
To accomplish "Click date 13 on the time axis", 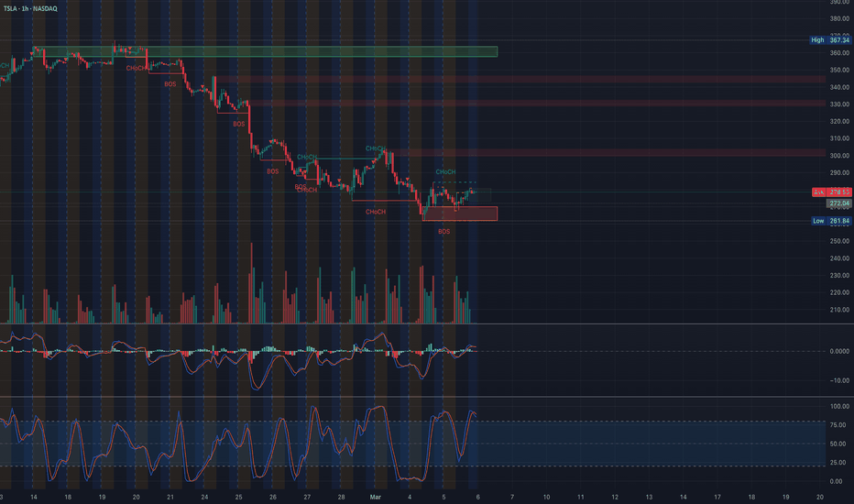I will [x=649, y=497].
